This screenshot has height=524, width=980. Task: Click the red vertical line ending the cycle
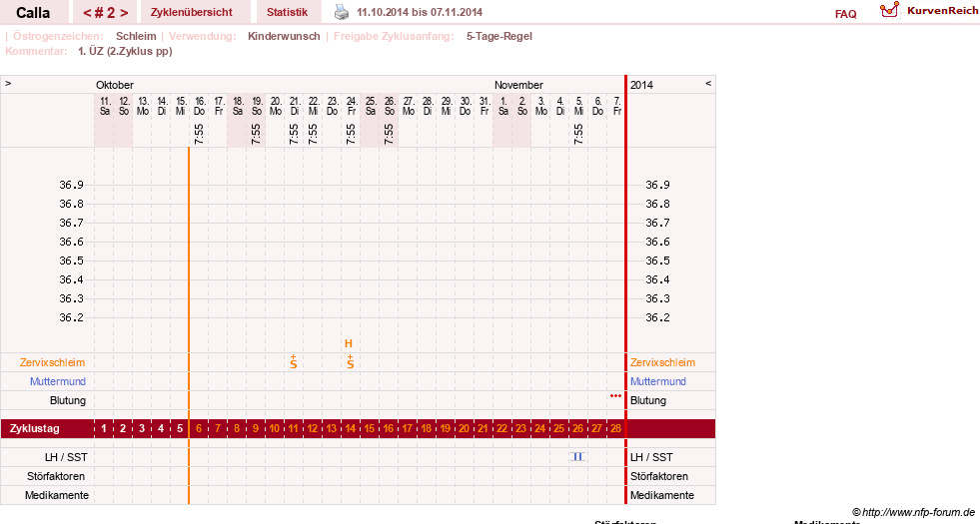tap(625, 290)
